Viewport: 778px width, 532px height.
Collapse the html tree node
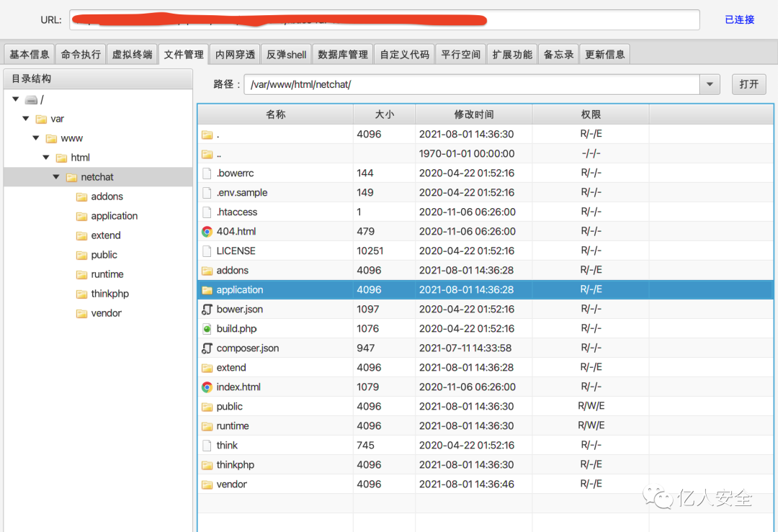tap(46, 157)
